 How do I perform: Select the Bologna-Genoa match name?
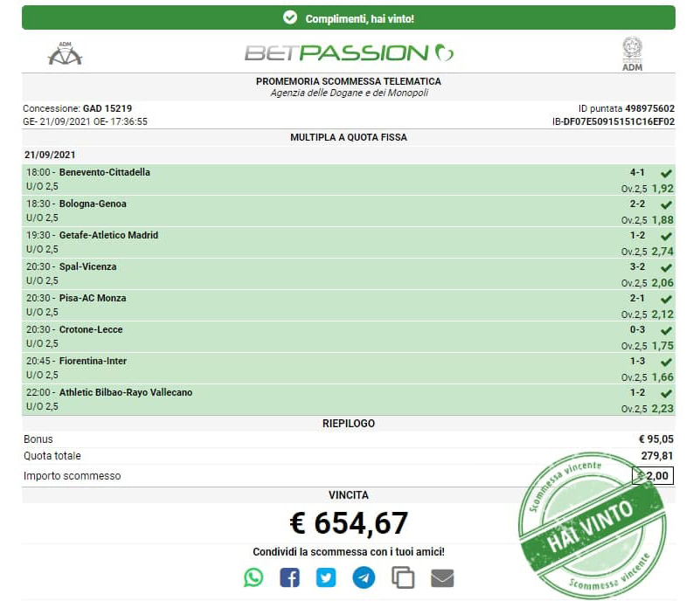point(93,204)
